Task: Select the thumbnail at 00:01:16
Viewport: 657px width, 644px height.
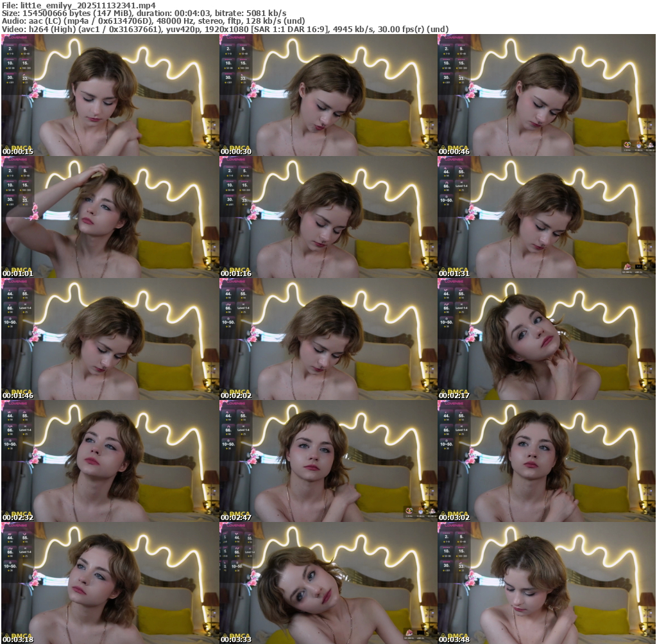Action: coord(328,217)
